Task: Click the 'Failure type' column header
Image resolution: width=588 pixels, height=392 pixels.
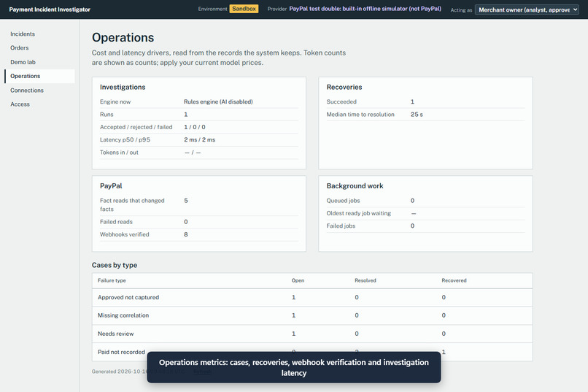Action: pyautogui.click(x=112, y=280)
